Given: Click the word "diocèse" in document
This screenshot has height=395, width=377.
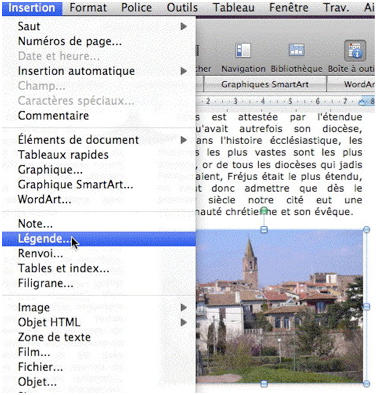Looking at the screenshot, I should pos(340,129).
